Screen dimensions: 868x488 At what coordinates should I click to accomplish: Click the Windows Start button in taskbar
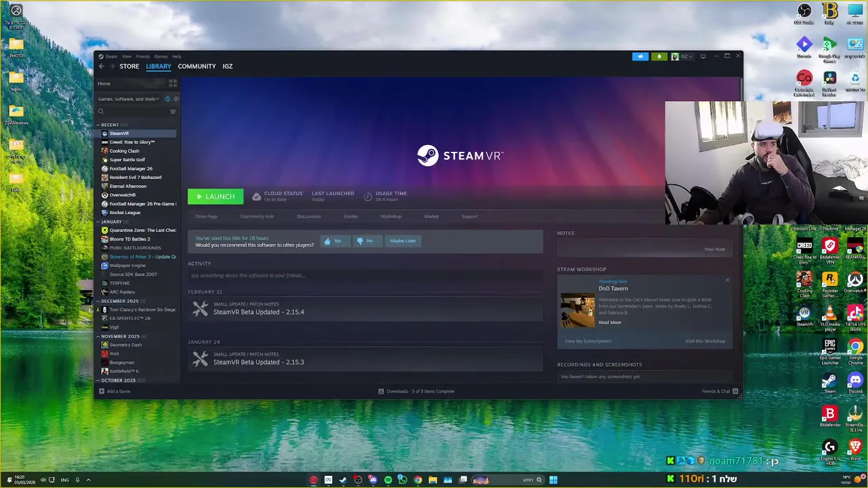click(x=553, y=480)
